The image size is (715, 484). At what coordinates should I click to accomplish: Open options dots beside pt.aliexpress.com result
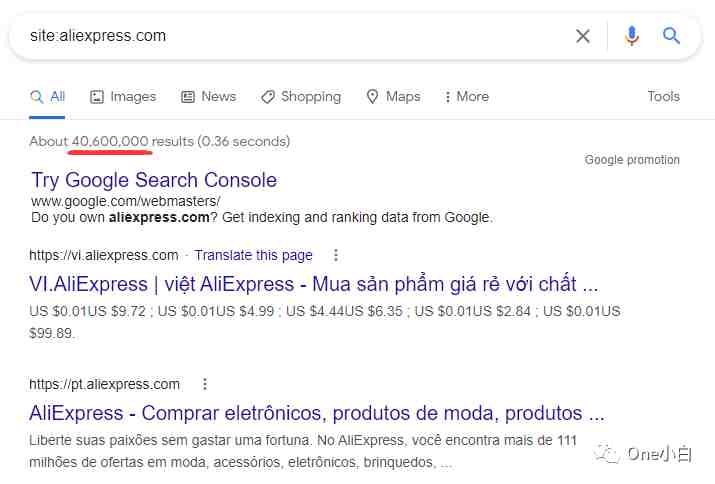(205, 384)
